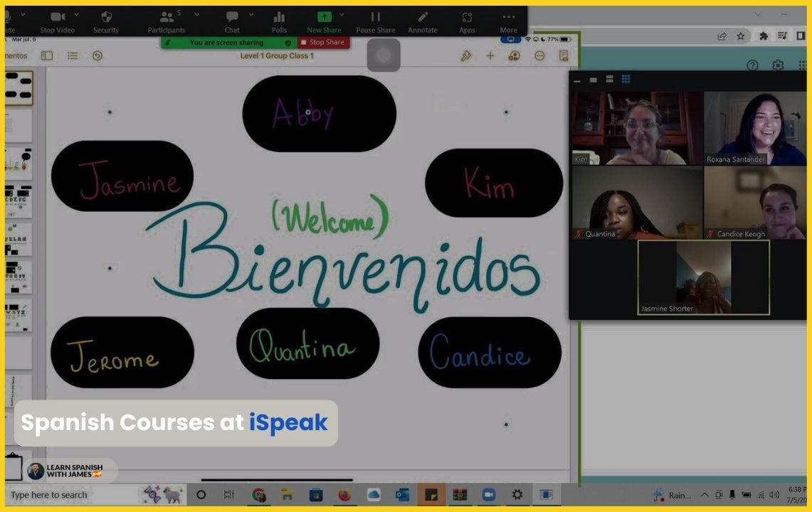The width and height of the screenshot is (812, 512).
Task: Switch video panel to gallery grid view
Action: tap(626, 80)
